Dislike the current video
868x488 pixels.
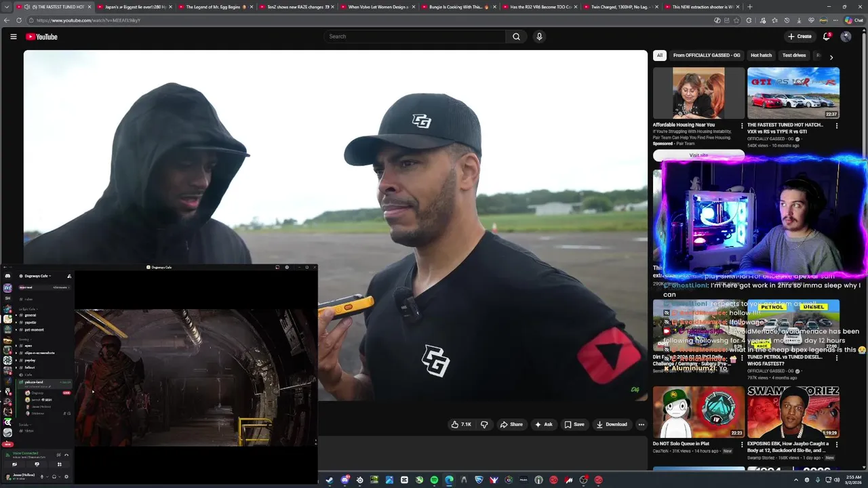pos(484,424)
